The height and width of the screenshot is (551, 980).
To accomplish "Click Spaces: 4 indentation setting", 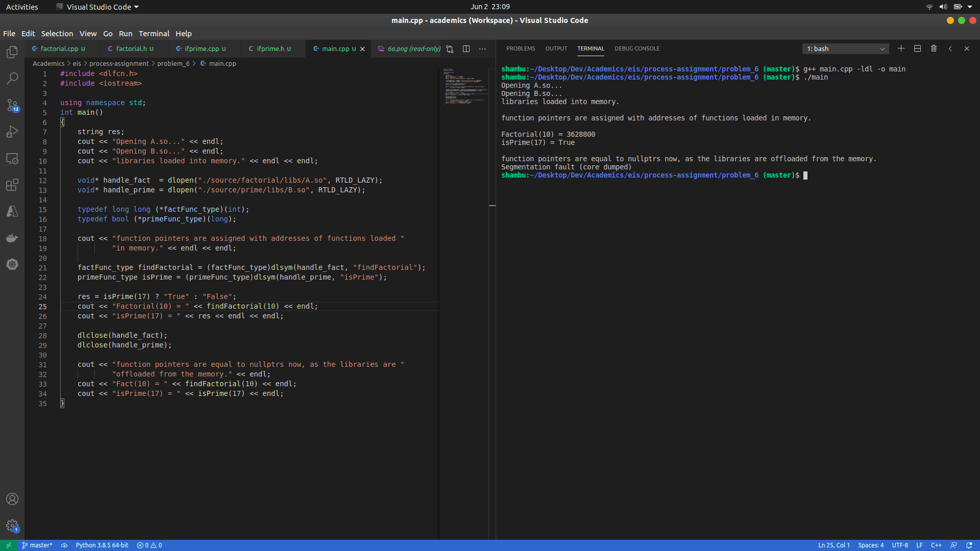I will pyautogui.click(x=871, y=545).
